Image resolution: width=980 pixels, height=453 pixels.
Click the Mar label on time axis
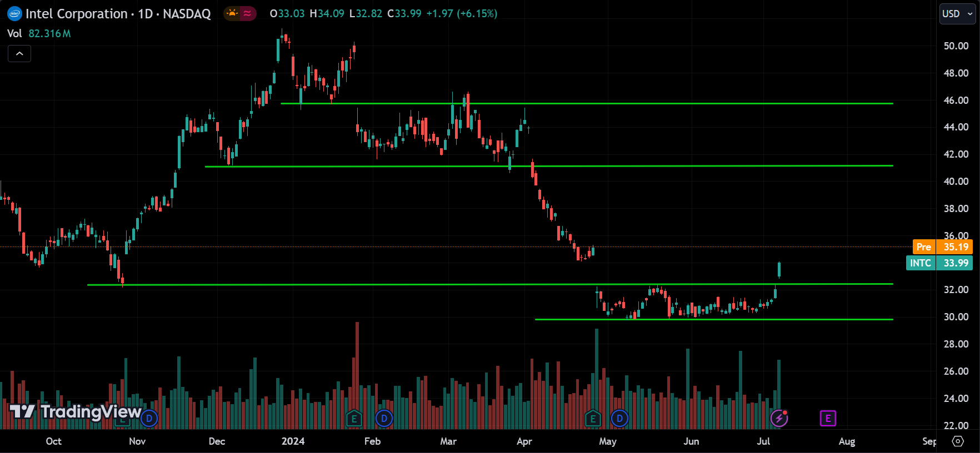coord(448,441)
